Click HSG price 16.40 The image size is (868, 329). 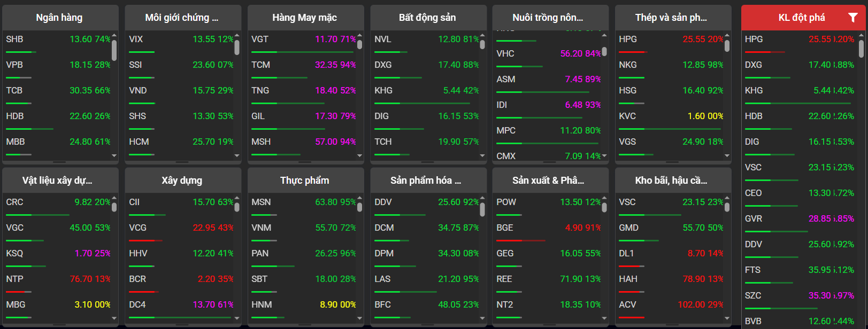(693, 90)
